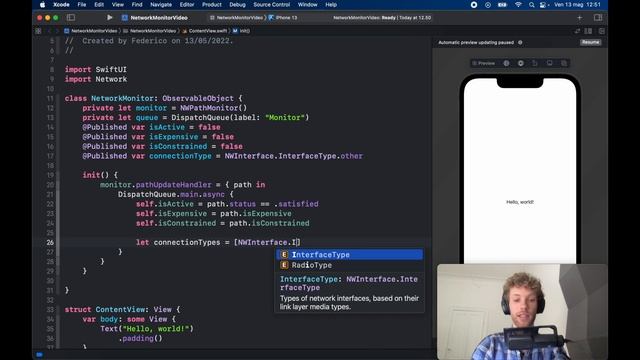The width and height of the screenshot is (640, 360).
Task: Open the iPhone 13 run destination selector
Action: pos(283,18)
